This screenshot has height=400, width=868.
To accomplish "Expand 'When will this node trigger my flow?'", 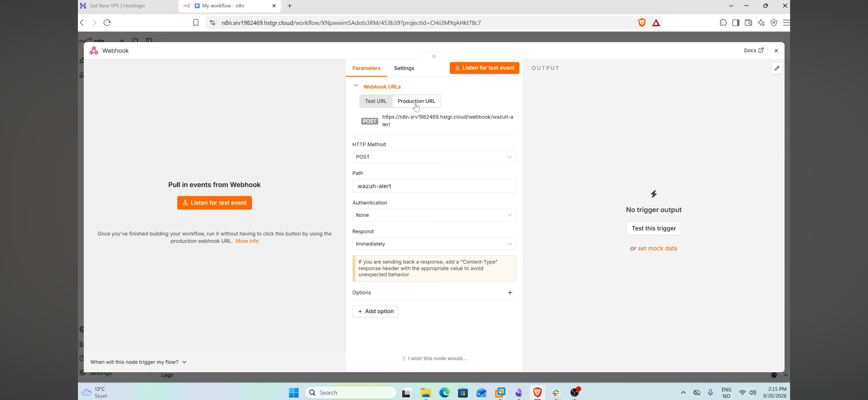I will pos(138,362).
